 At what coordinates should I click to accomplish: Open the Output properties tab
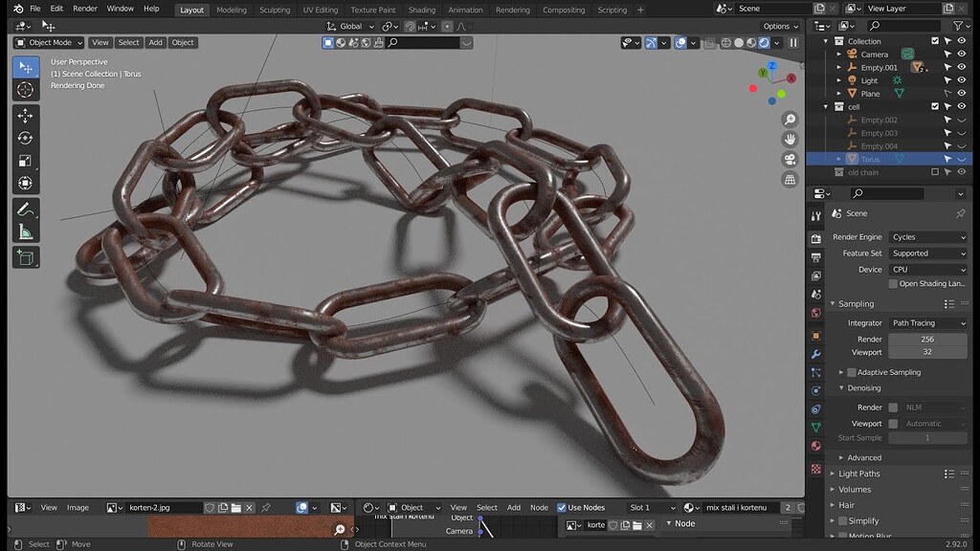click(x=815, y=257)
